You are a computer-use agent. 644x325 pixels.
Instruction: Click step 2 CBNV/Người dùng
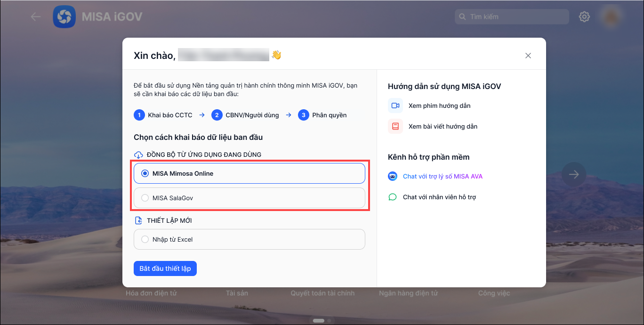point(245,115)
